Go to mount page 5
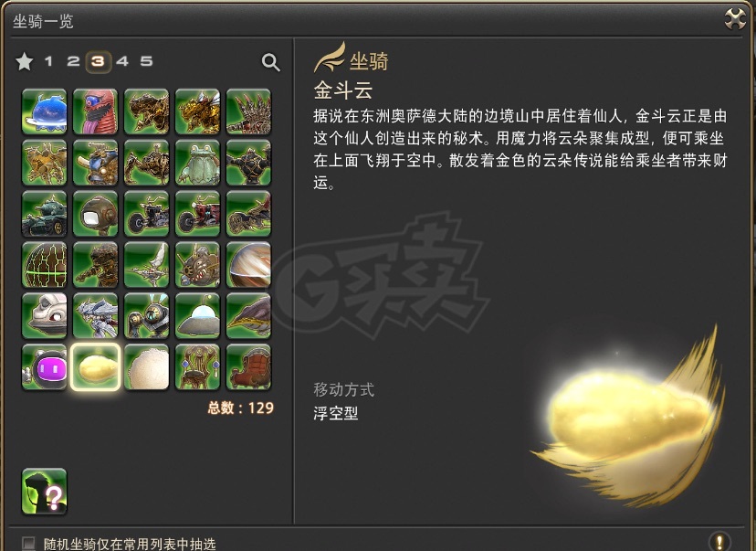The image size is (756, 551). click(x=147, y=61)
